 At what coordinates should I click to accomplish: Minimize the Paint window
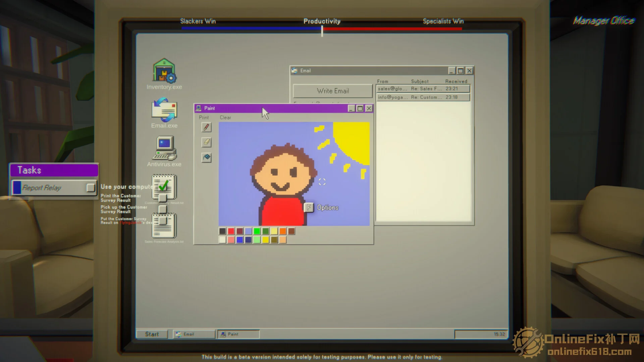coord(351,108)
